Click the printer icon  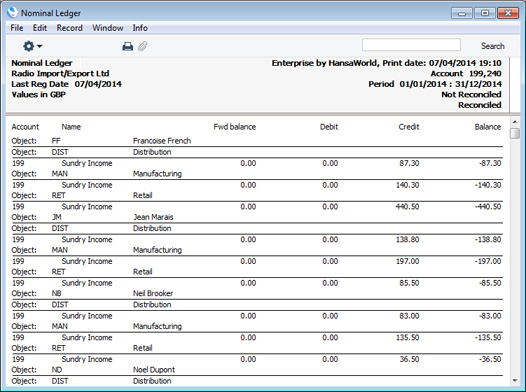coord(127,46)
